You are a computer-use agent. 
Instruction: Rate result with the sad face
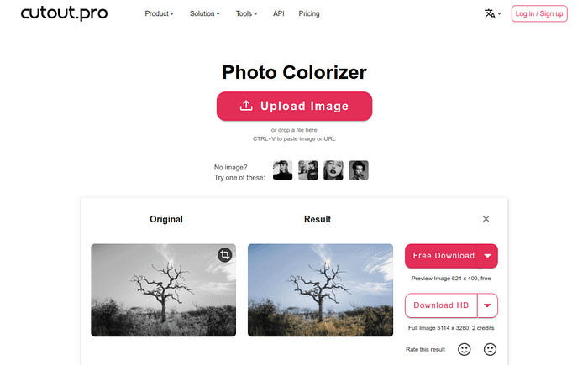click(490, 349)
